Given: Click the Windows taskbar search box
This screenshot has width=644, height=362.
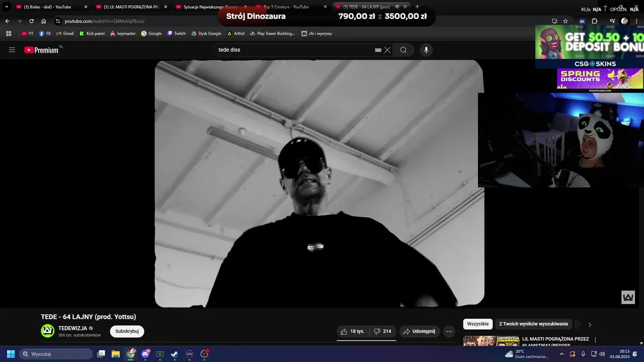Looking at the screenshot, I should (x=56, y=354).
